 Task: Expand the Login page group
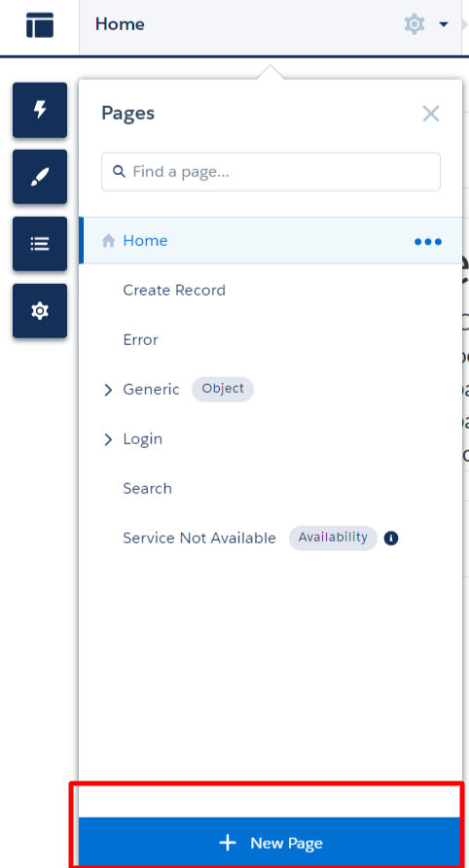pyautogui.click(x=108, y=439)
